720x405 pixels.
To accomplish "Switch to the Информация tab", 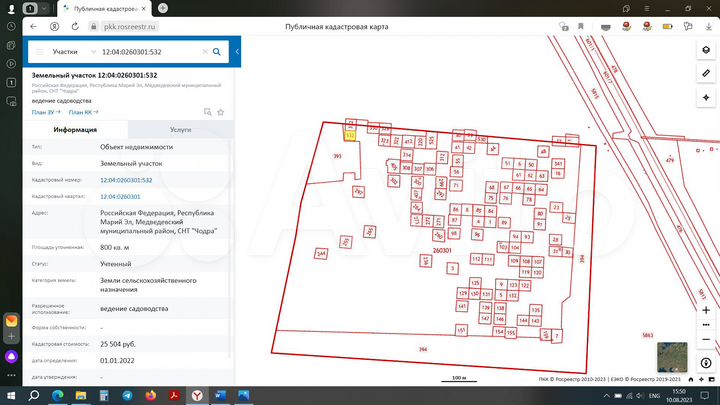I will [x=75, y=129].
